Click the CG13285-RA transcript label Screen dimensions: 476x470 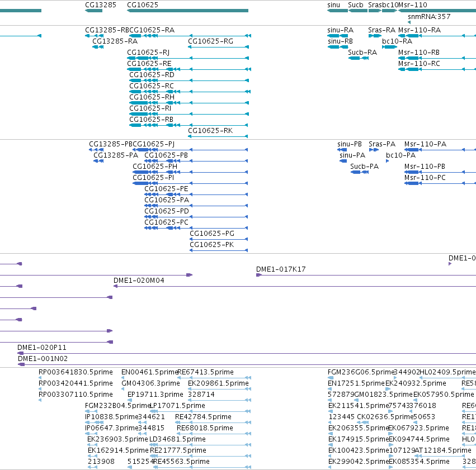point(115,41)
